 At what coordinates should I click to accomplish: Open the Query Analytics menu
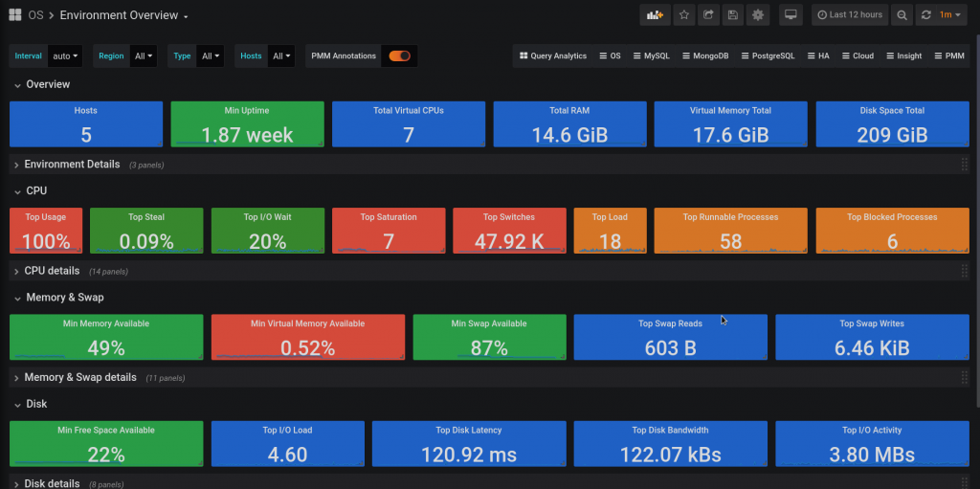[552, 56]
